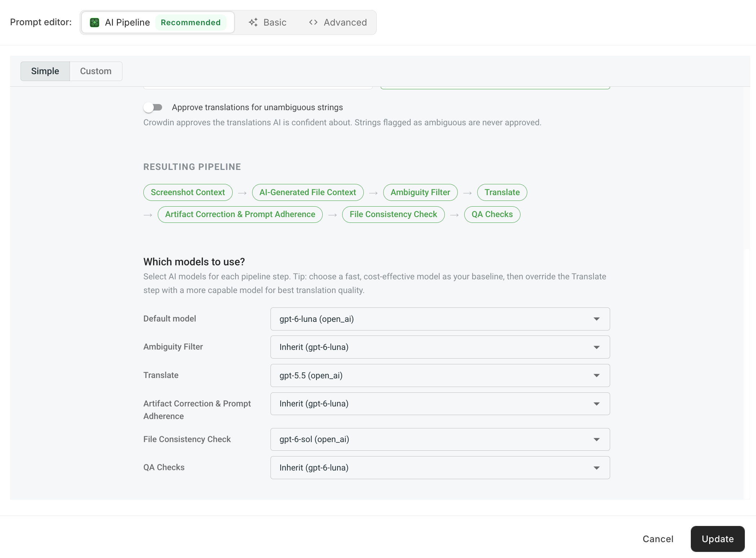
Task: Click the Cancel button
Action: [658, 539]
